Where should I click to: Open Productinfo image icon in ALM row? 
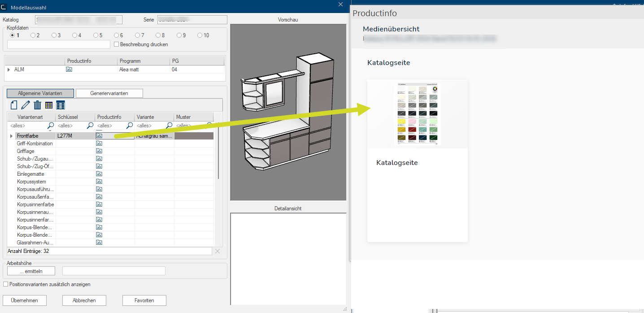click(x=69, y=70)
